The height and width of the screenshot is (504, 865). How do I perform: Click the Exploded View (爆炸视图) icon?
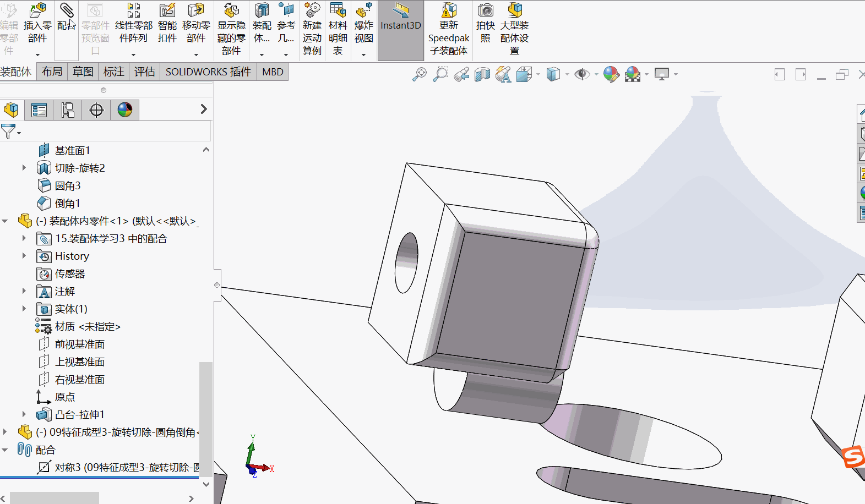(x=364, y=10)
